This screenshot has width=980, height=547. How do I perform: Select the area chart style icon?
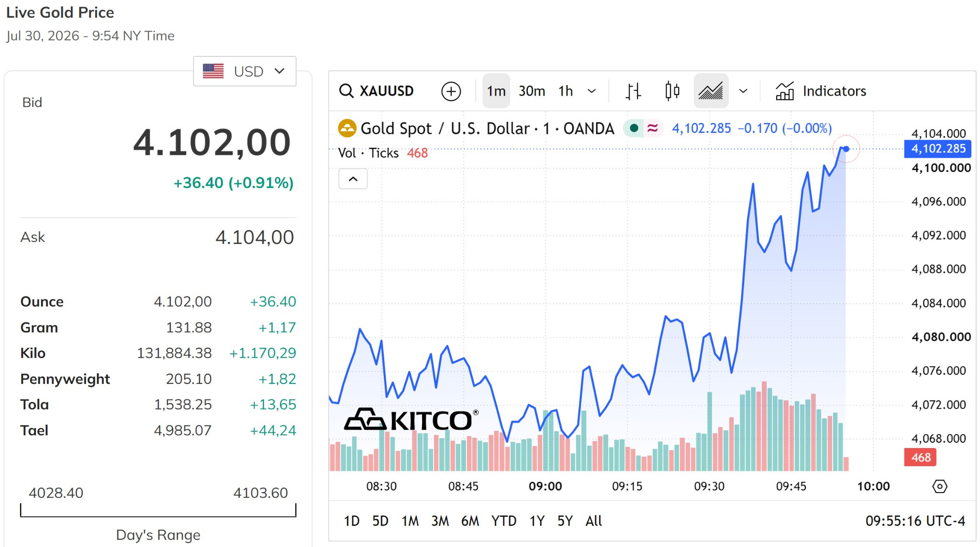click(x=711, y=91)
